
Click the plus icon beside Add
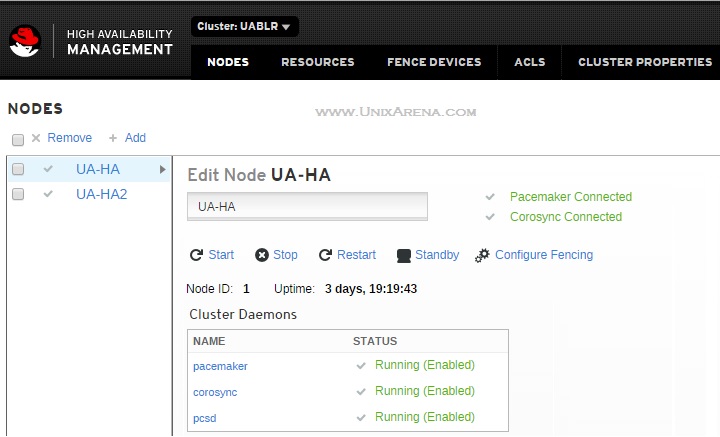(112, 138)
